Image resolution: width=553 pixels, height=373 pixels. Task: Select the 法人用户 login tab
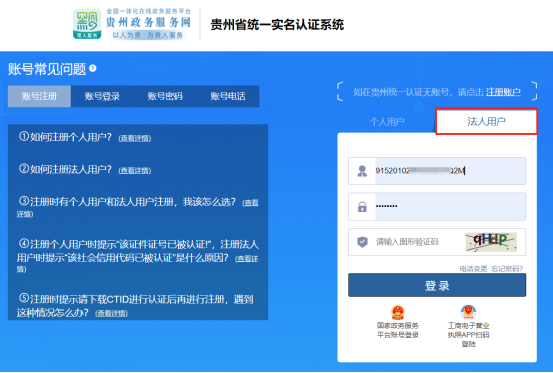coord(486,122)
